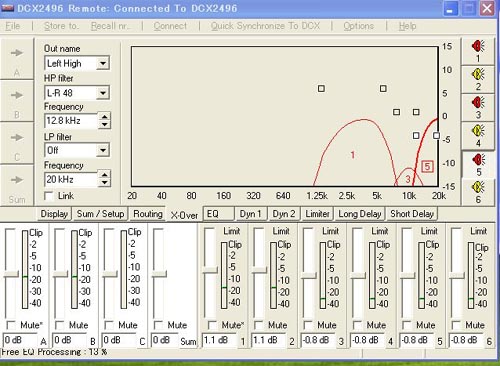This screenshot has width=500, height=366.
Task: Switch to the Display tab
Action: point(54,214)
